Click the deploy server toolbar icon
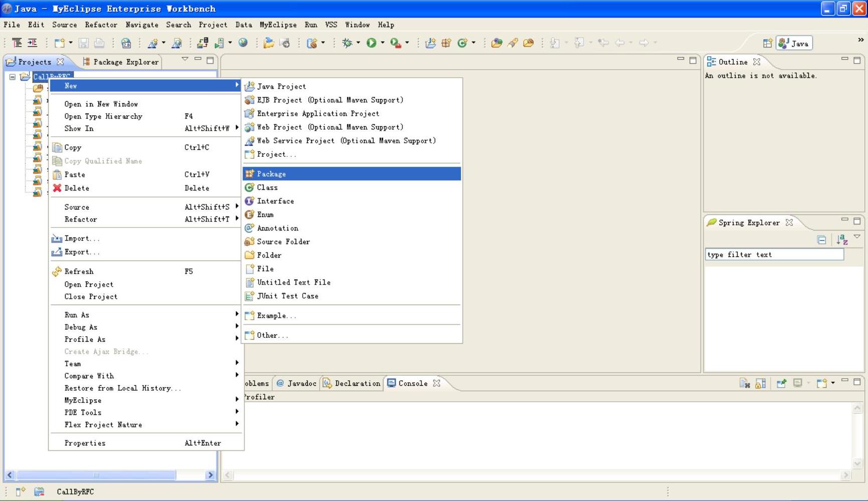 coord(202,43)
